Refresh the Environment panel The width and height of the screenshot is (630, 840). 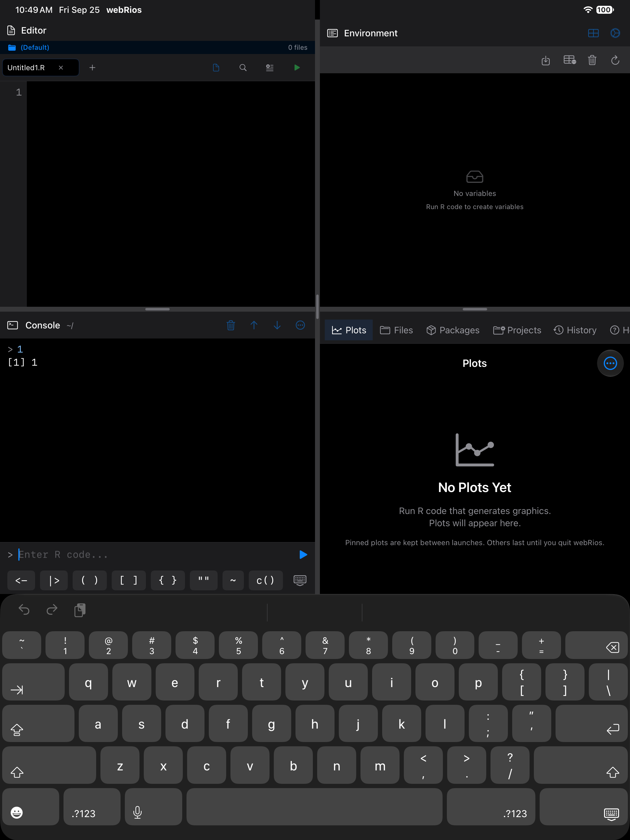[x=615, y=60]
